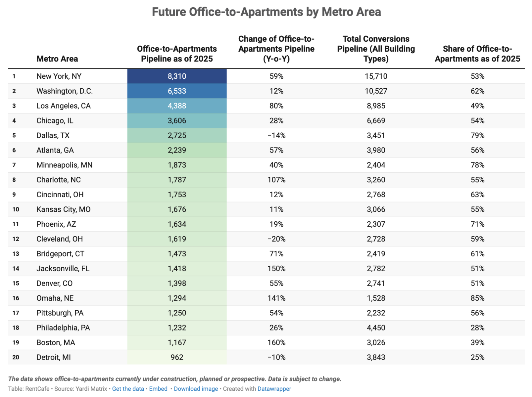Select the blue 6,533 pipeline cell

point(177,91)
